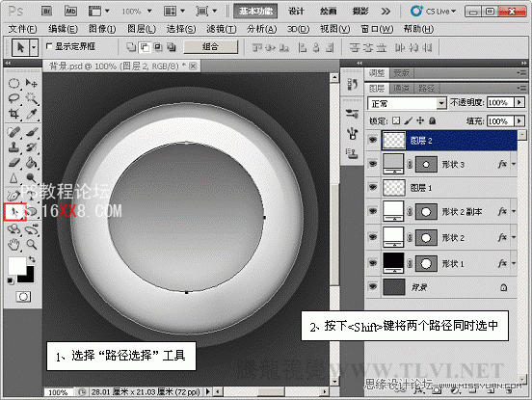The width and height of the screenshot is (532, 400).
Task: Select the 形状 3 layer thumbnail
Action: coord(393,164)
